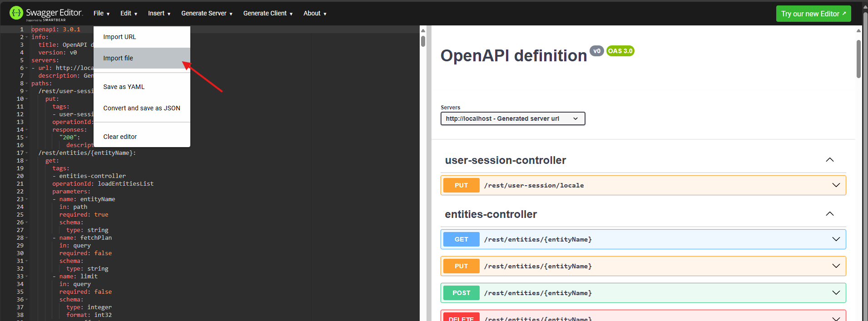Choose Import URL from File menu
Viewport: 868px width, 321px height.
tap(142, 37)
